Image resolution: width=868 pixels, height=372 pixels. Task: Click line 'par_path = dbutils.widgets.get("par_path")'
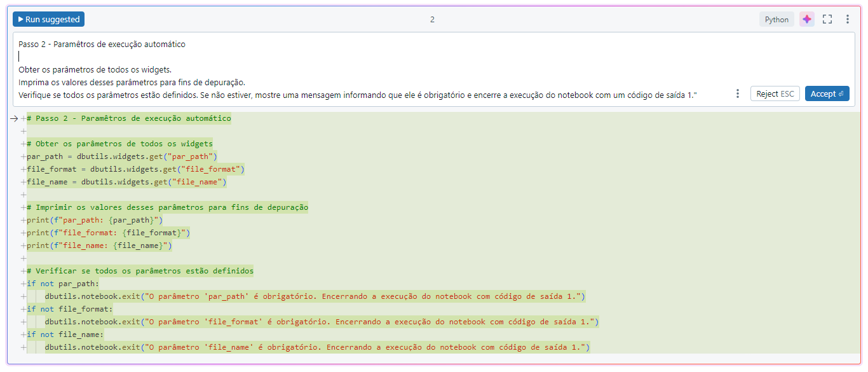tap(122, 156)
